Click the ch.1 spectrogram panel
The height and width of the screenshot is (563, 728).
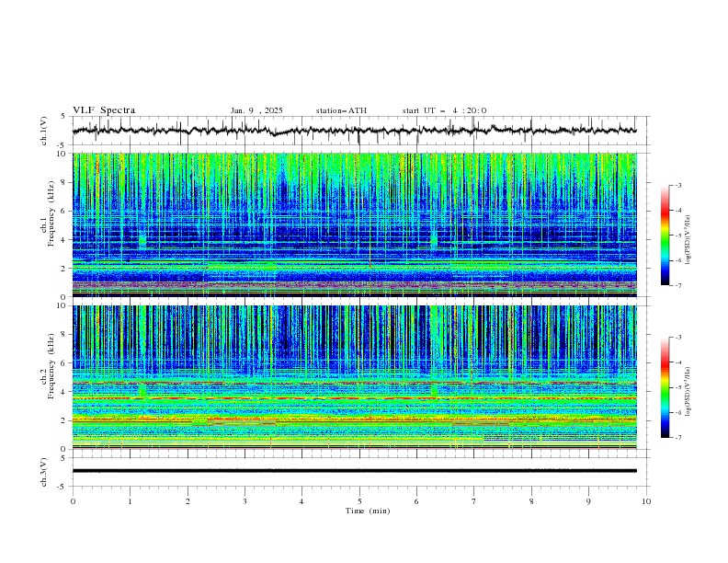[354, 224]
